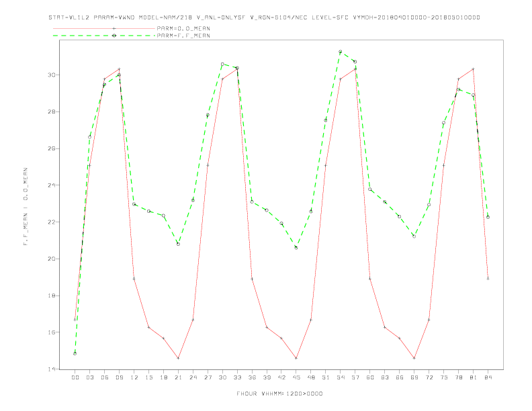Viewport: 532px width, 411px height.
Task: Select the PARM=O.O_MEAN legend label
Action: tap(183, 28)
